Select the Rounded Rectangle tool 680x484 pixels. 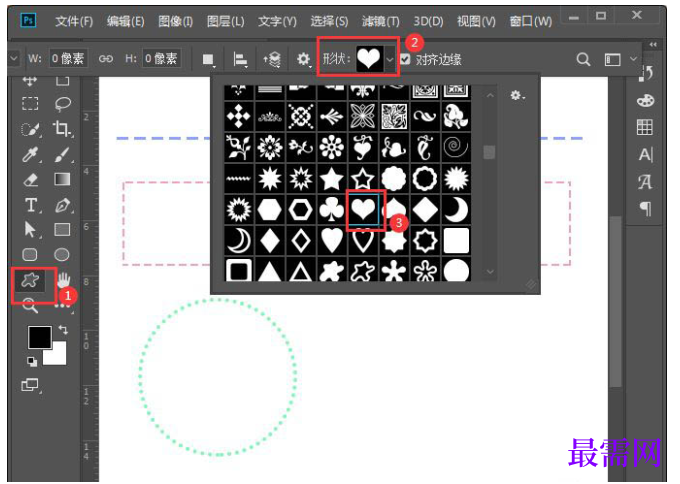[x=29, y=255]
